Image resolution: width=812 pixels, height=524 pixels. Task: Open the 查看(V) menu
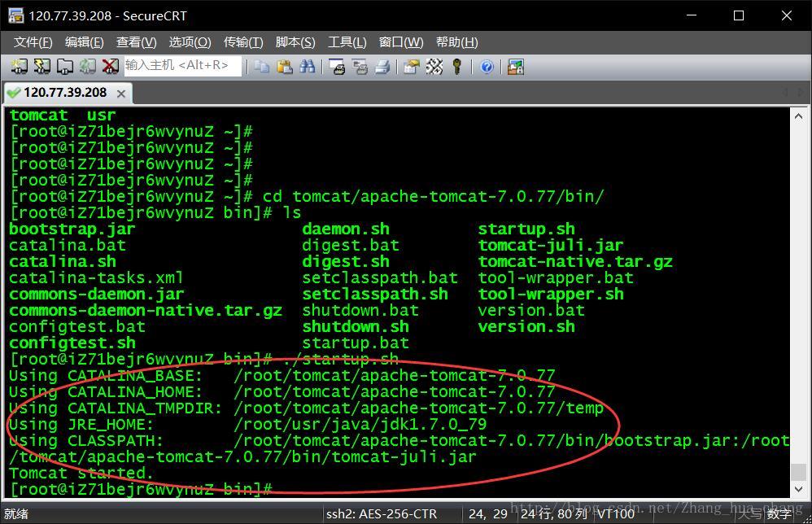pyautogui.click(x=136, y=42)
